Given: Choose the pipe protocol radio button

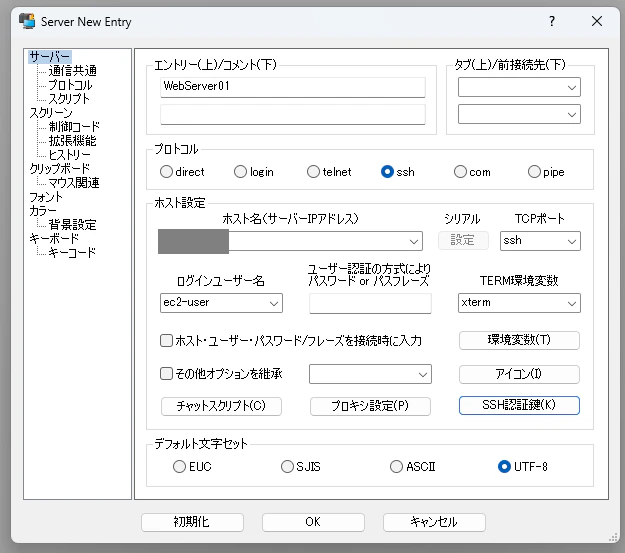Looking at the screenshot, I should tap(534, 172).
